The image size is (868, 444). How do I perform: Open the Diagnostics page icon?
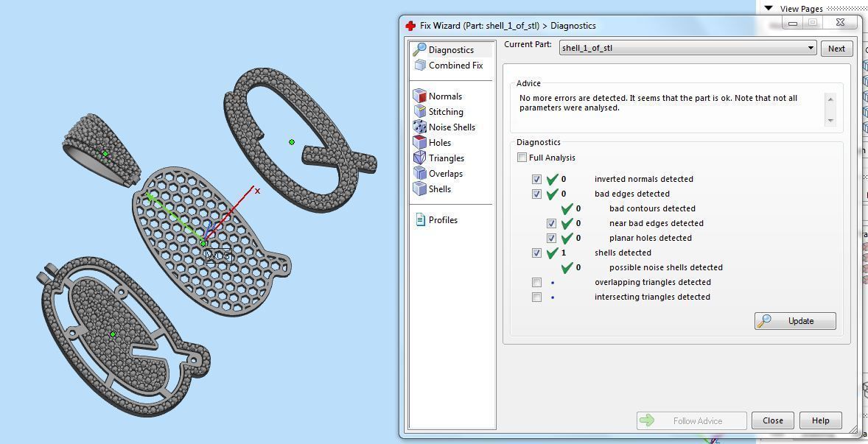419,50
